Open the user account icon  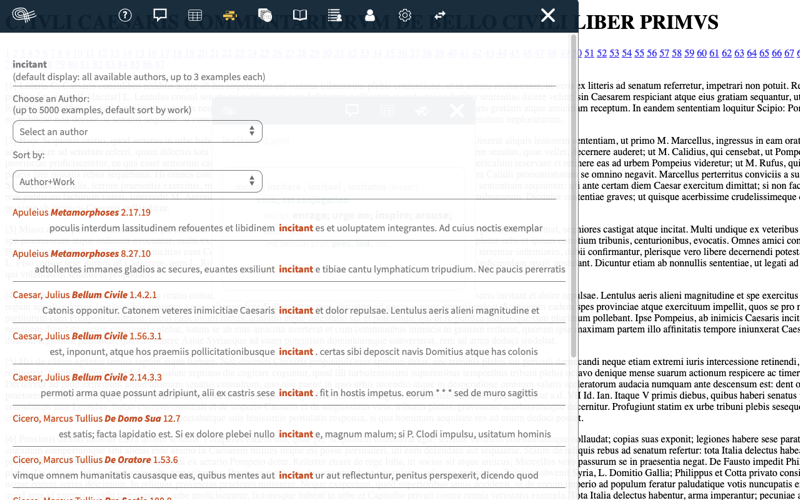click(x=370, y=15)
